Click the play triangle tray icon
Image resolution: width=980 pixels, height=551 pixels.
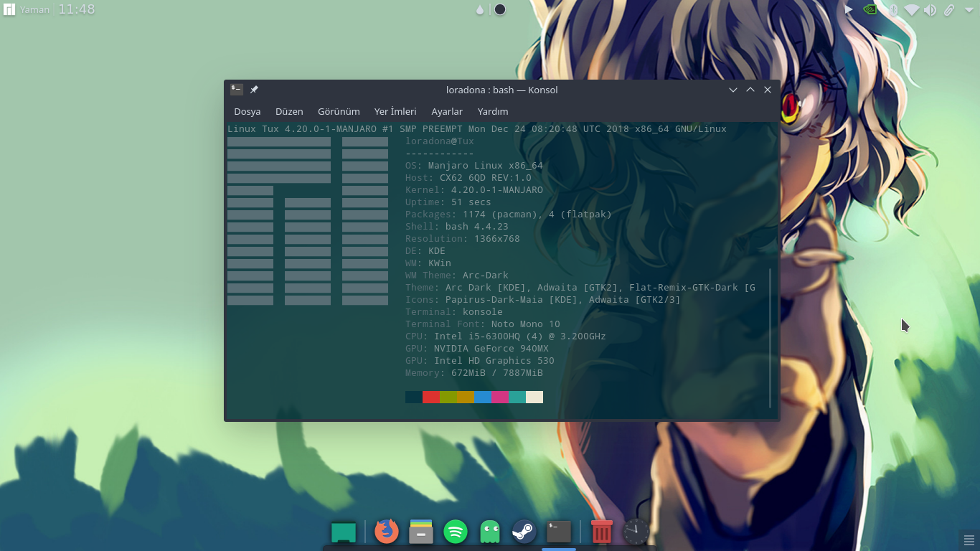[x=849, y=10]
